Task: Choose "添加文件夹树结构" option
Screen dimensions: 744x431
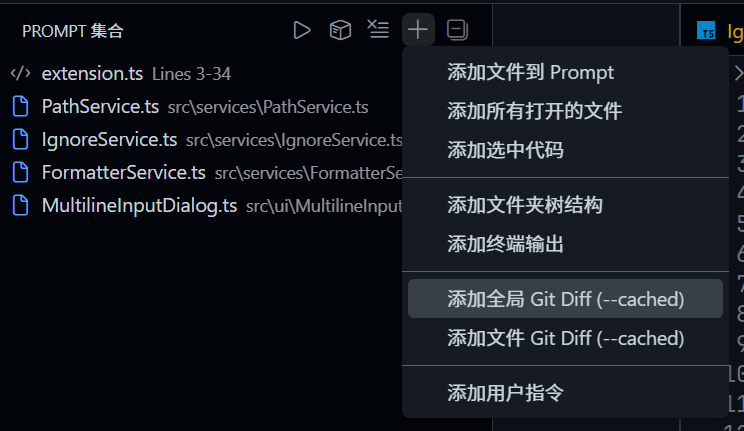Action: (x=524, y=205)
